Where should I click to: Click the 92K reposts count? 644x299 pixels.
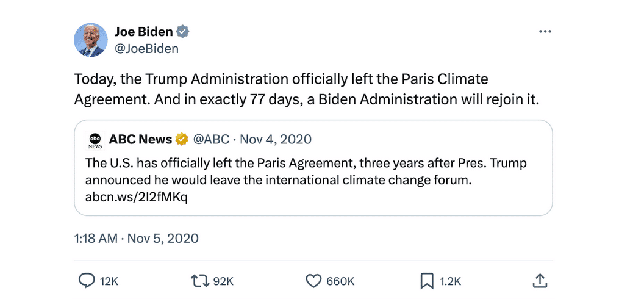223,281
